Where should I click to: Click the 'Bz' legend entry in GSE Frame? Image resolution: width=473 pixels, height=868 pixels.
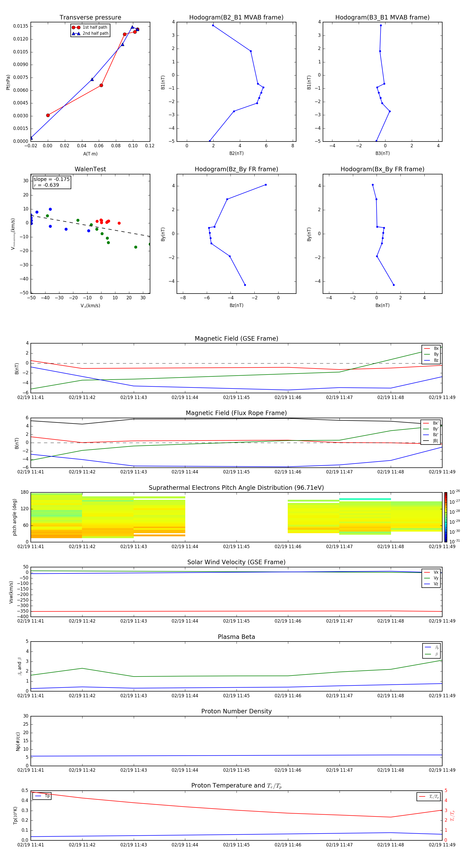pos(431,360)
